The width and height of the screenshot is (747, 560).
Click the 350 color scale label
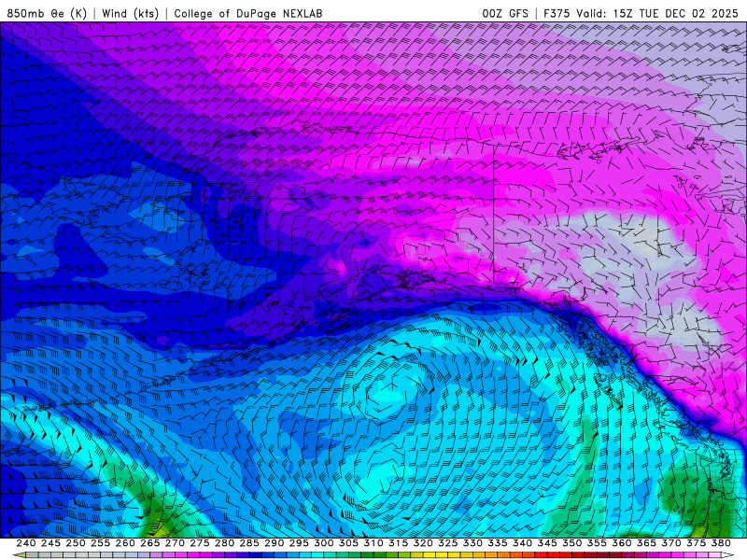pos(571,543)
